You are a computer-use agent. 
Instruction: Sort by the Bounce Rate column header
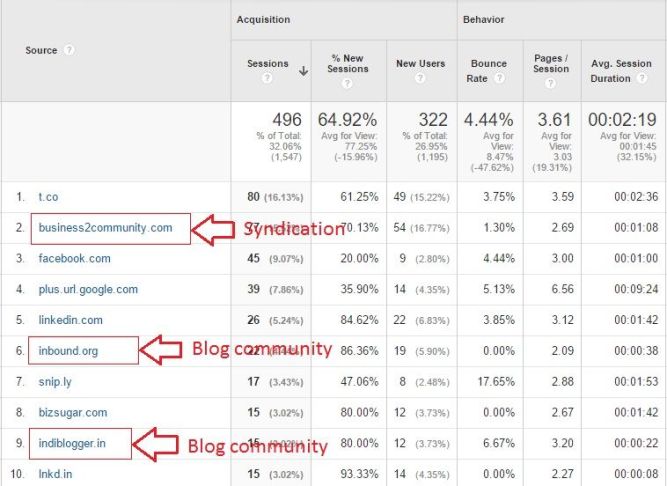coord(487,71)
